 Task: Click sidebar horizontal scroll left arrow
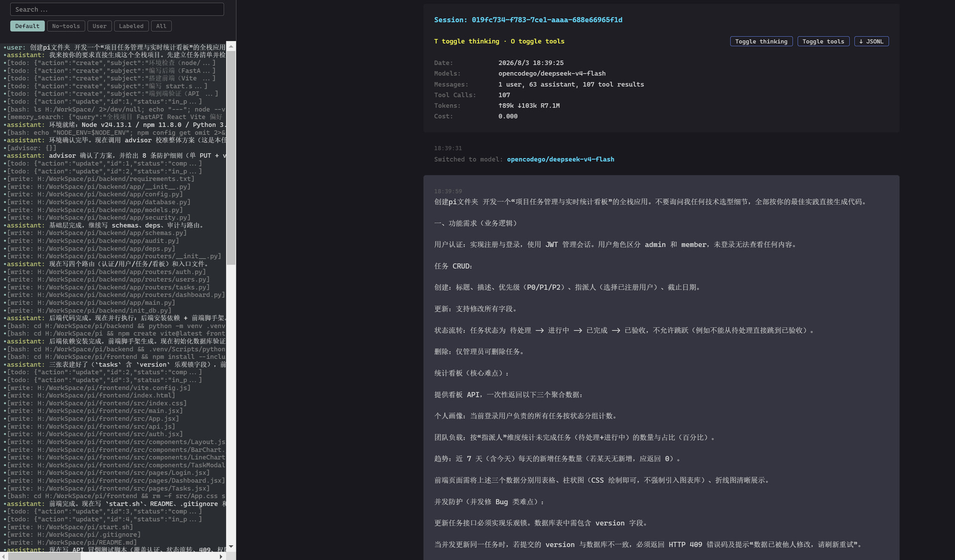(x=3, y=557)
